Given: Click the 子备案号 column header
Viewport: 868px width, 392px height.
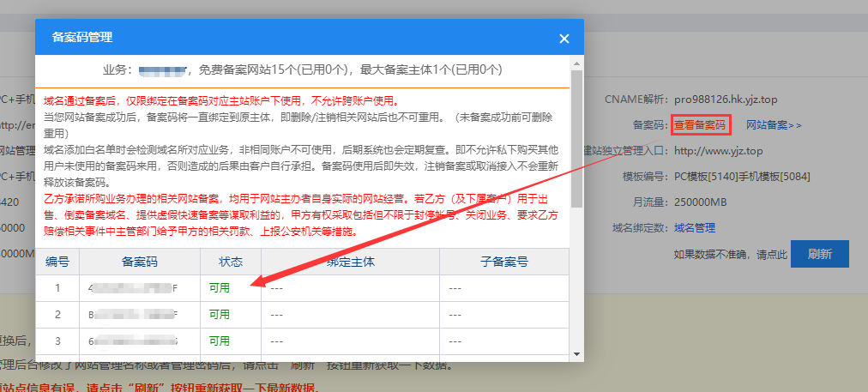Looking at the screenshot, I should pos(503,262).
